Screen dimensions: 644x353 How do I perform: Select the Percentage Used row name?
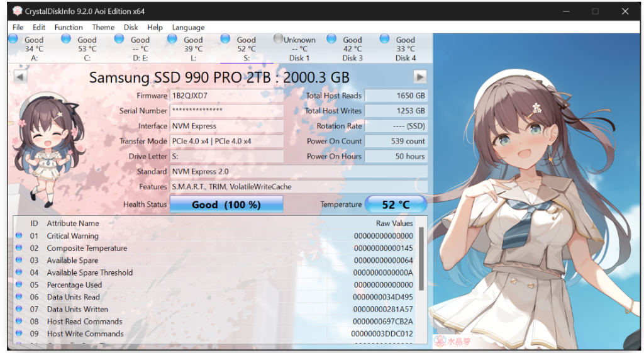pyautogui.click(x=74, y=285)
